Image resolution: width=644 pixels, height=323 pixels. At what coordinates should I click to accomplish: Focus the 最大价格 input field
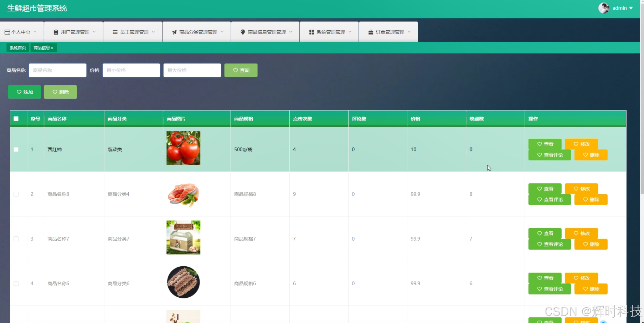click(x=192, y=70)
